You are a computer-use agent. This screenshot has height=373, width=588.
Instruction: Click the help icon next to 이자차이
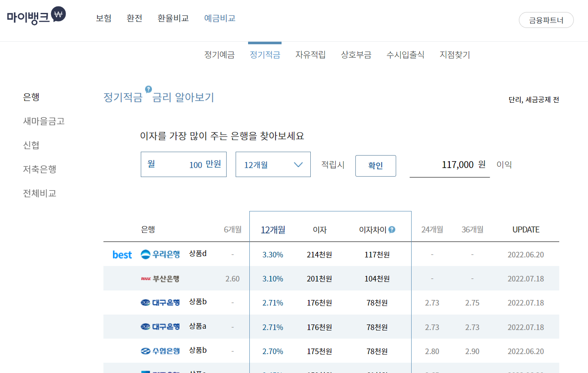392,229
